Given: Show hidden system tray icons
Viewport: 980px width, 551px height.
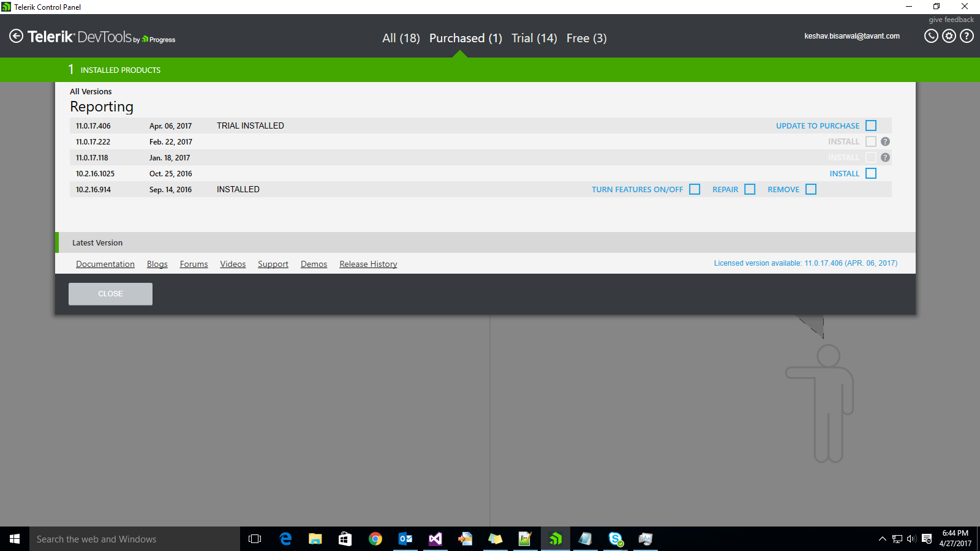Looking at the screenshot, I should (x=883, y=539).
